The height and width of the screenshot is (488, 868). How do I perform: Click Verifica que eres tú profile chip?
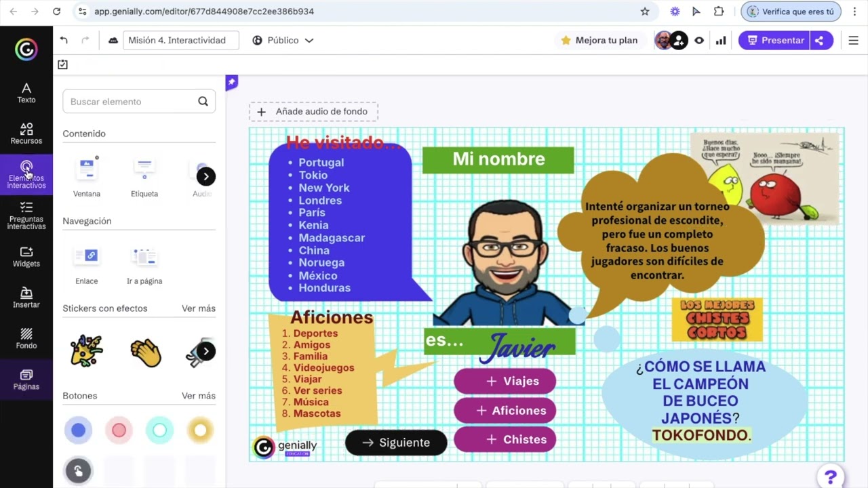[x=791, y=12]
